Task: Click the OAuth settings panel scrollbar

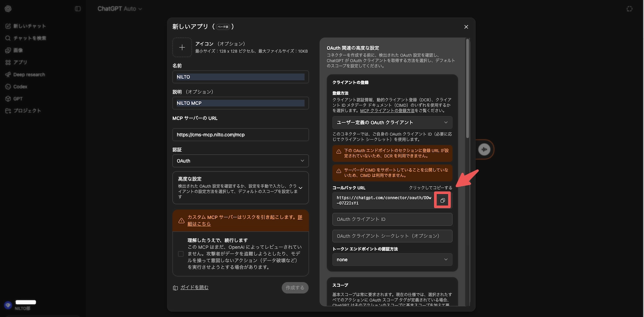Action: (467, 89)
